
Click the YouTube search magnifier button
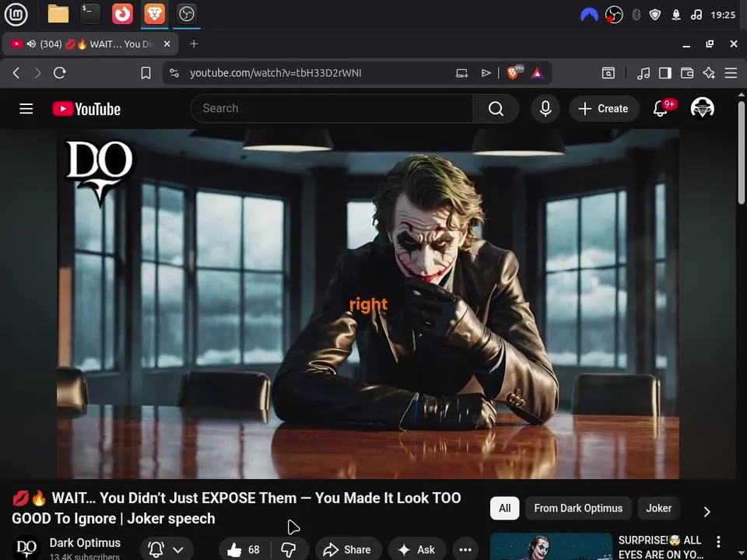pos(496,109)
